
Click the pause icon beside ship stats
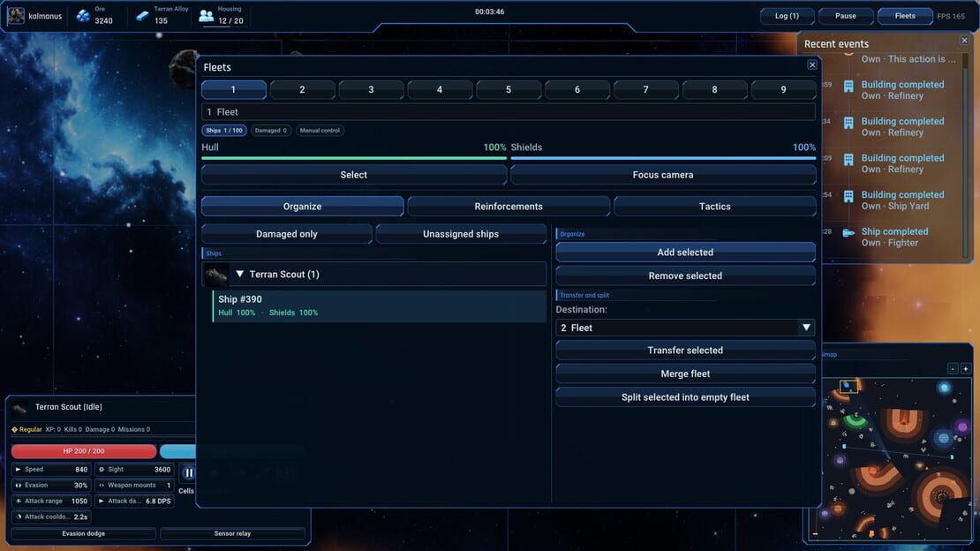(189, 472)
